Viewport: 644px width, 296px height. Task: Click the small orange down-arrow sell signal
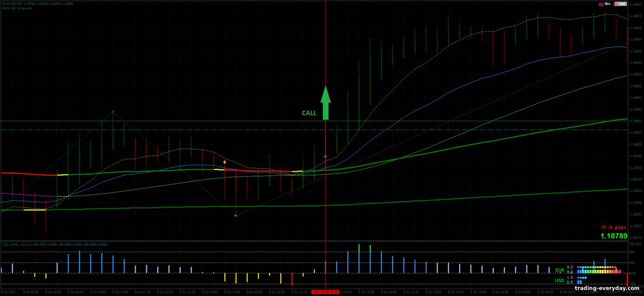point(225,162)
